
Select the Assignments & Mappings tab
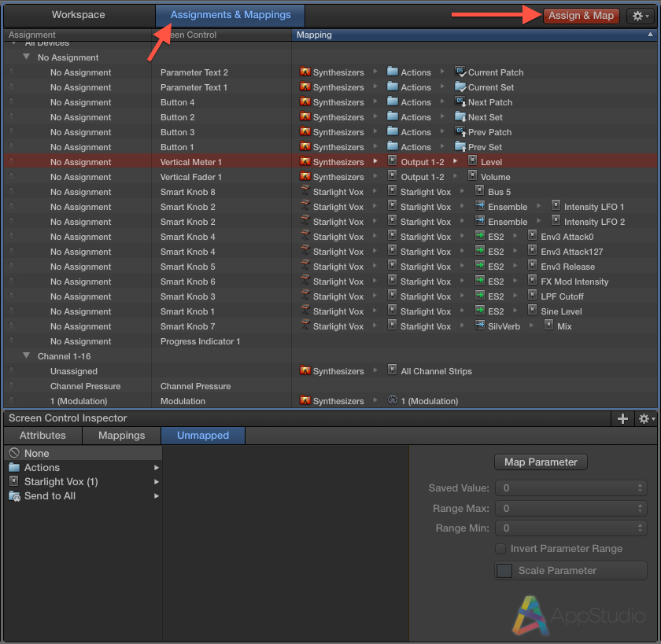click(230, 15)
